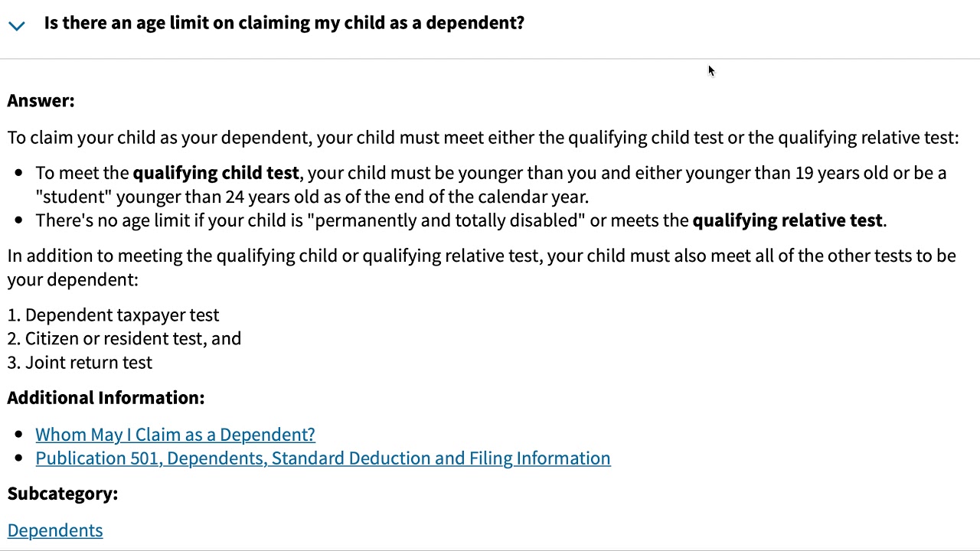The image size is (980, 551).
Task: Open the Publication 501 link
Action: [322, 458]
